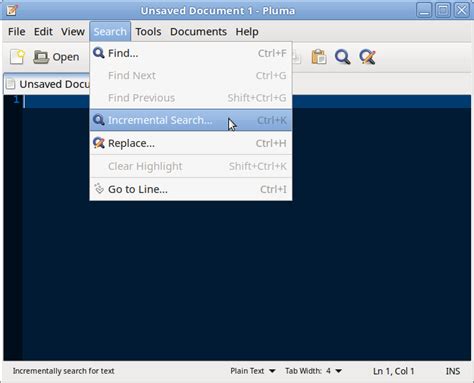The width and height of the screenshot is (474, 383).
Task: Choose Incremental Search... menu entry
Action: click(x=191, y=120)
